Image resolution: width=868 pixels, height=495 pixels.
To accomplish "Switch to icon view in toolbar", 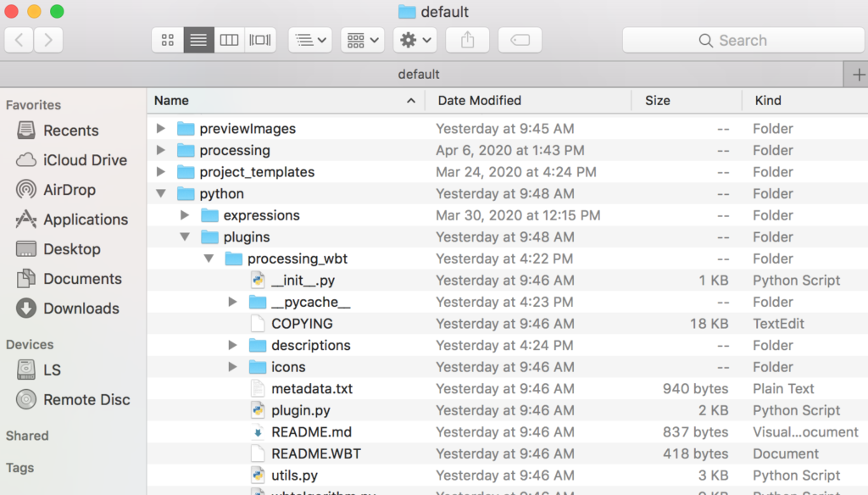I will (168, 40).
